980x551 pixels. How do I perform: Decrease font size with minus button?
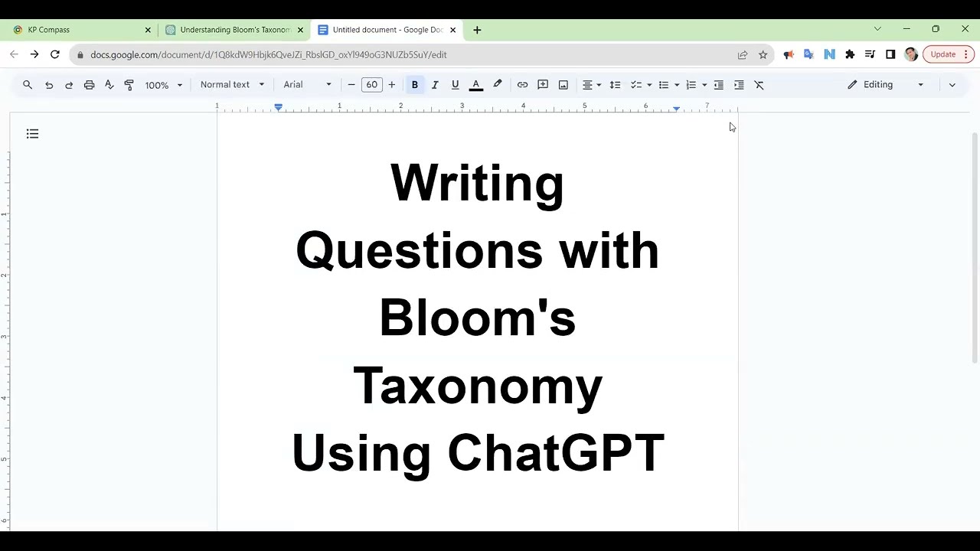coord(351,85)
